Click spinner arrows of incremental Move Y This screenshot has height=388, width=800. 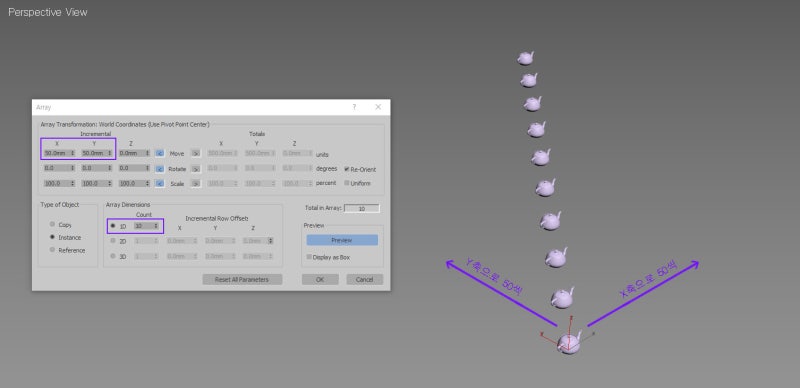110,153
